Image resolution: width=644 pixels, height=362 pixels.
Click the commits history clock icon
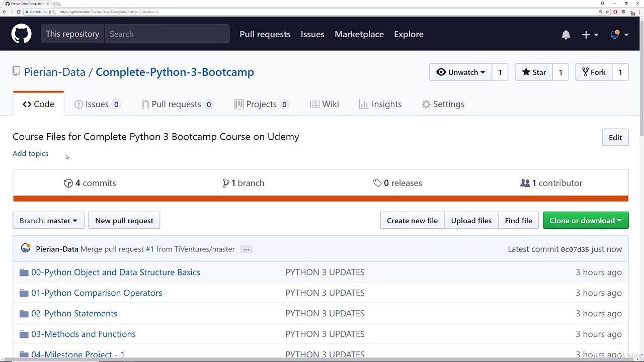[x=68, y=183]
